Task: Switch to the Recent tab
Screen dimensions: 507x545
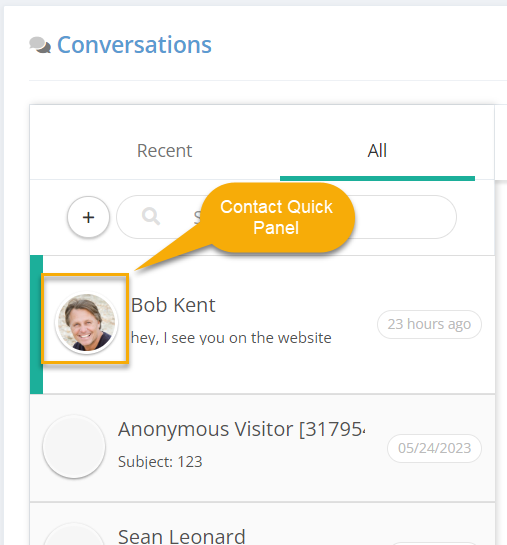Action: (x=164, y=151)
